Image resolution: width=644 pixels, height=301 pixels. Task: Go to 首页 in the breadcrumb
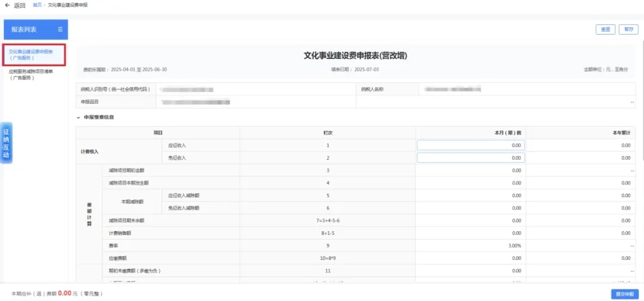coord(37,5)
